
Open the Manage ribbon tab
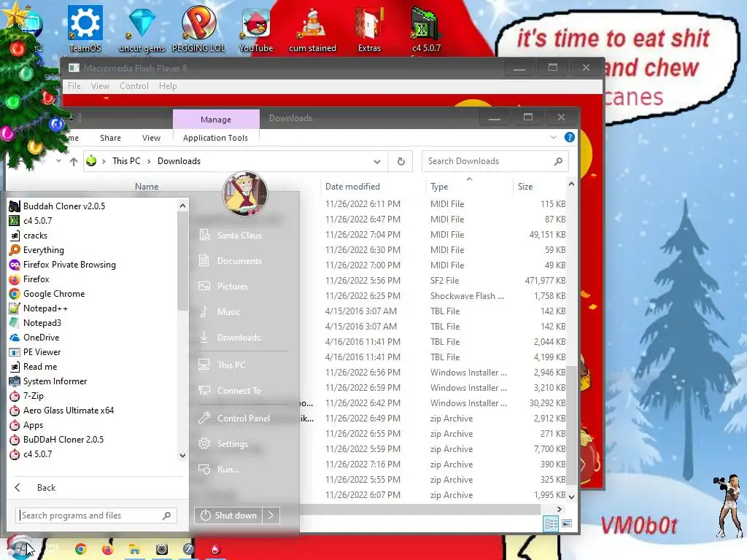click(216, 120)
